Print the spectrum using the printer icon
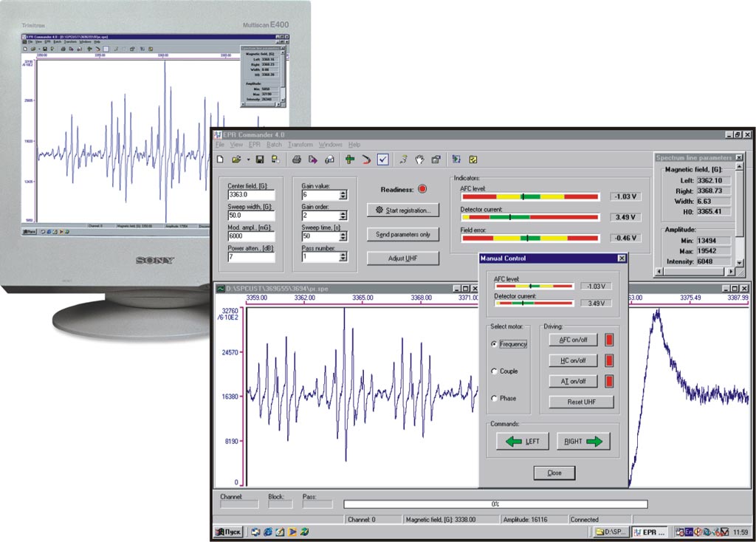Image resolution: width=756 pixels, height=542 pixels. [x=297, y=159]
